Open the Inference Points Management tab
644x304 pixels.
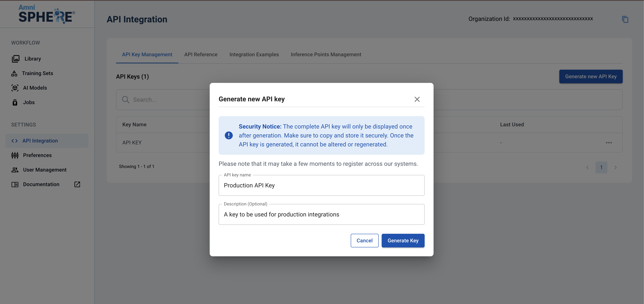[x=326, y=54]
